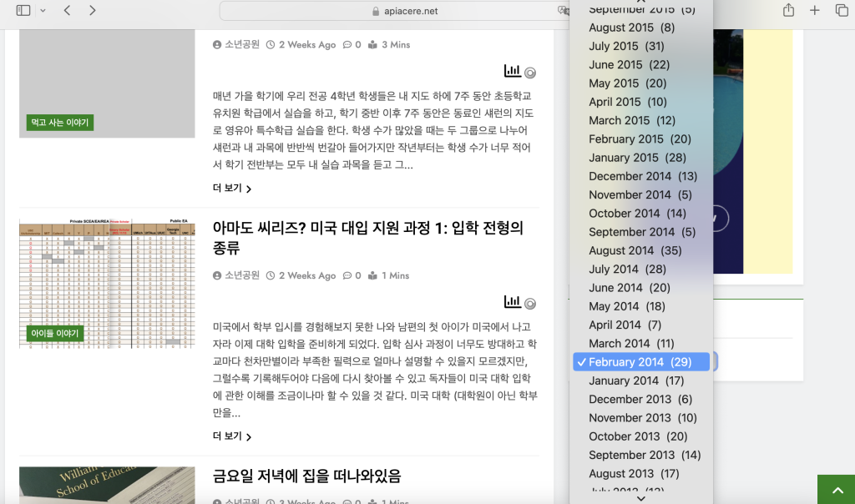Open the spreadsheet thumbnail of the 미국 대입 post

click(x=99, y=282)
